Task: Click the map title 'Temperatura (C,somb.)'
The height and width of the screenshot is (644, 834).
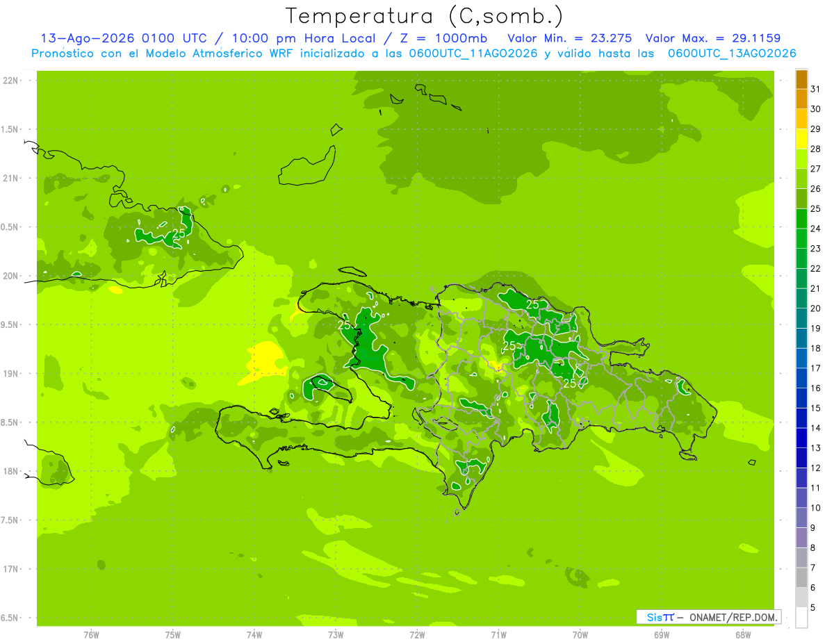Action: (425, 16)
